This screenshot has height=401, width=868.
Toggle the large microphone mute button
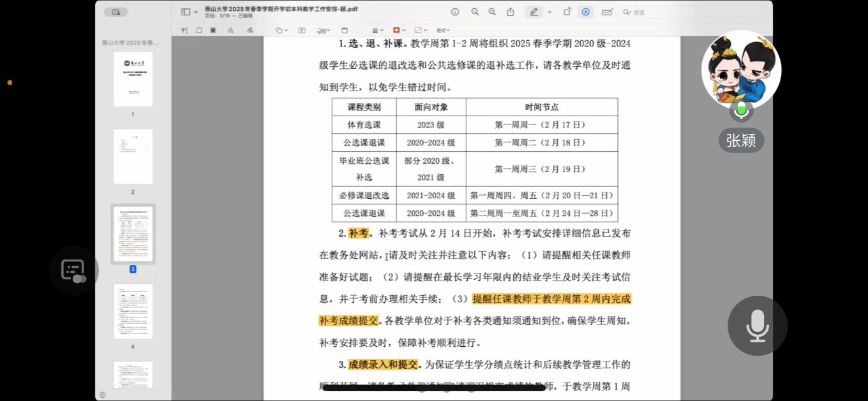click(758, 326)
